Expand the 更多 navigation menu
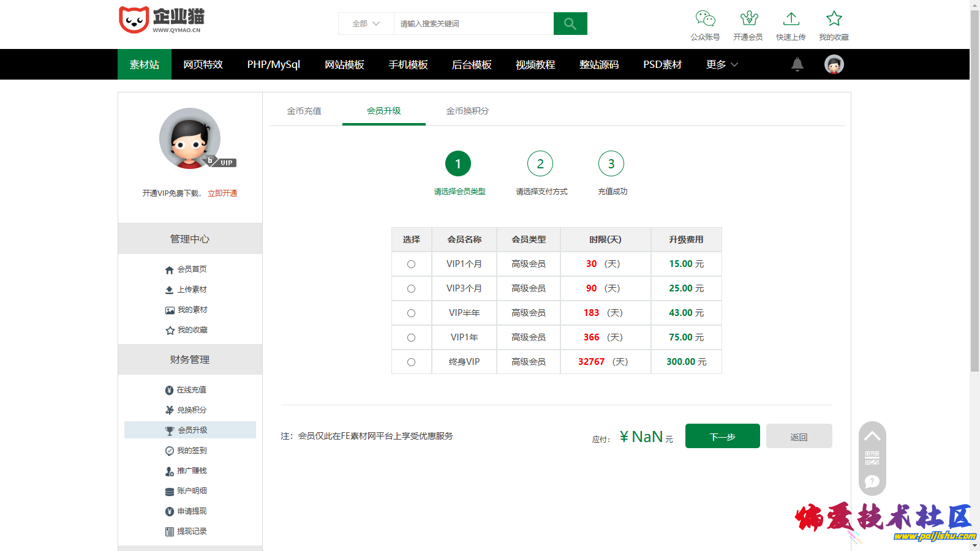 (722, 64)
